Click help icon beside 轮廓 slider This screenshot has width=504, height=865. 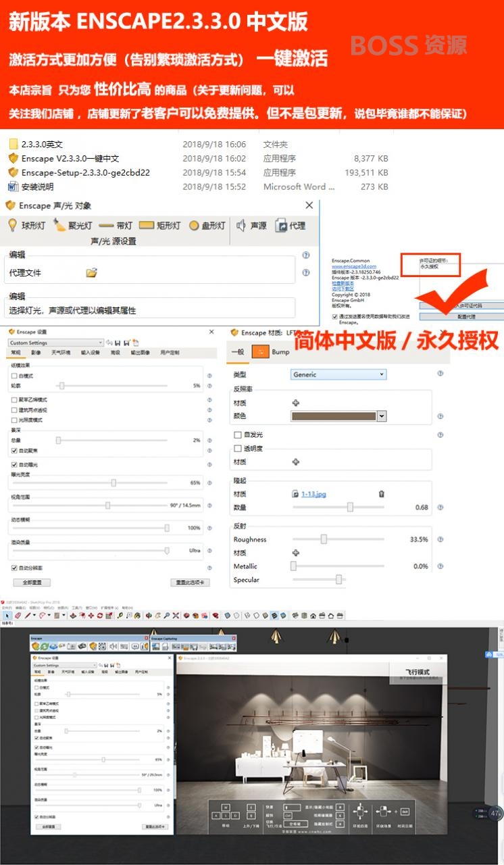pos(209,386)
